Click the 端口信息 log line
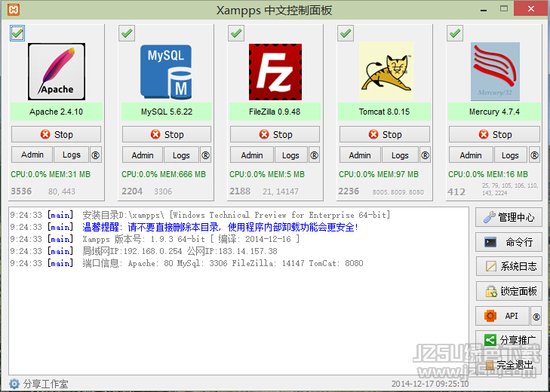This screenshot has width=550, height=392. (x=223, y=263)
